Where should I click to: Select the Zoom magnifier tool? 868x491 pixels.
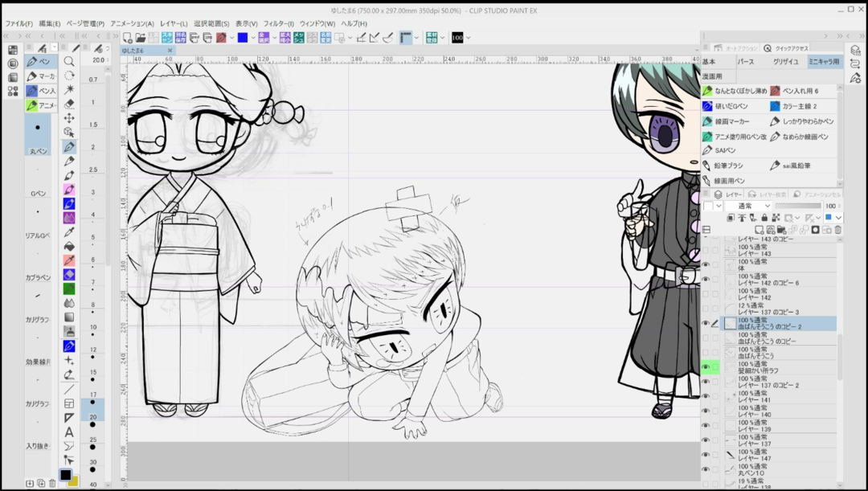69,61
